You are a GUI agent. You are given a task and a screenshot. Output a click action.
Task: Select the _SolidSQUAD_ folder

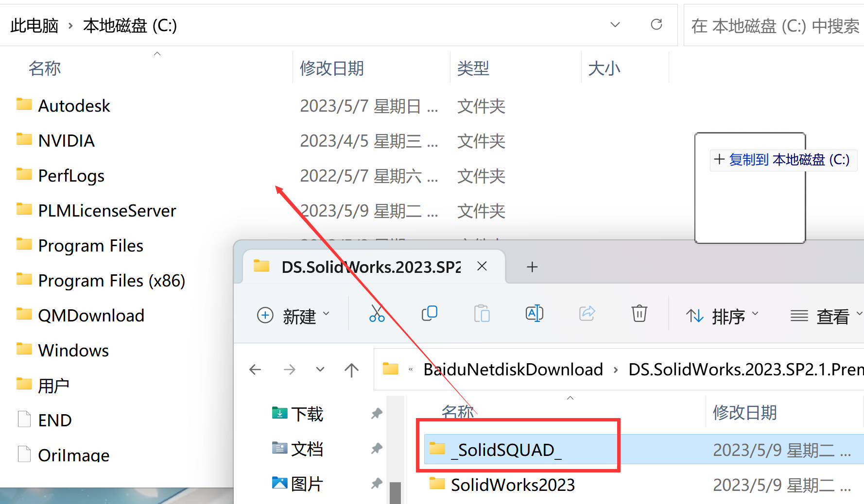click(506, 450)
